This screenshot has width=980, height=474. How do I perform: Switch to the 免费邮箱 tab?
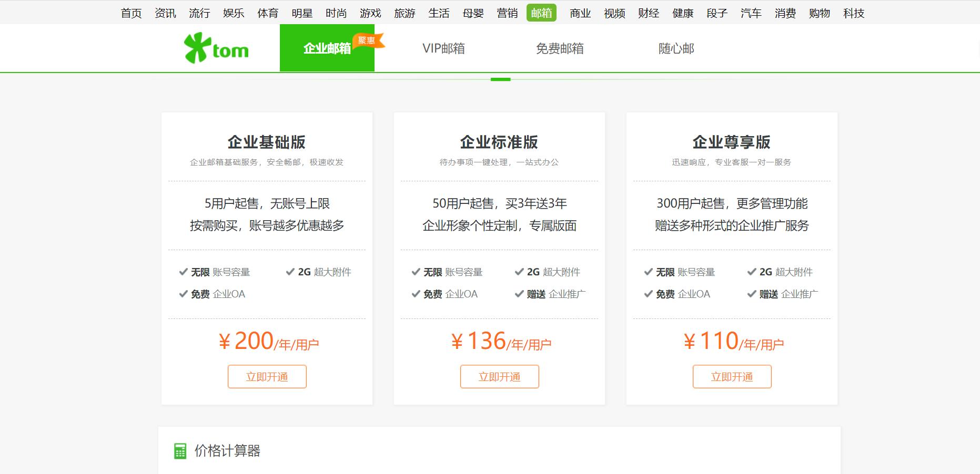[x=560, y=48]
